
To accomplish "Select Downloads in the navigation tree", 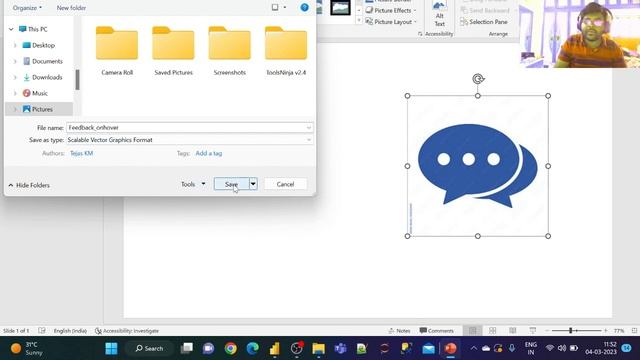I will [42, 77].
